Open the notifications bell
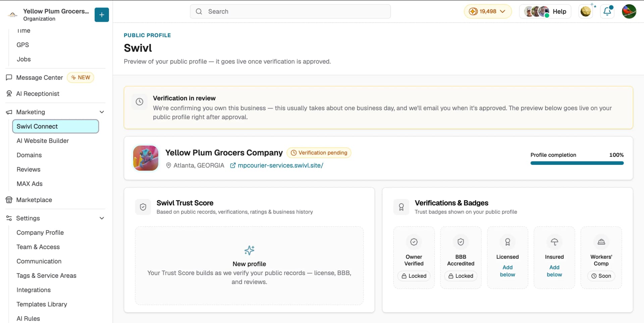This screenshot has height=323, width=644. [x=607, y=11]
